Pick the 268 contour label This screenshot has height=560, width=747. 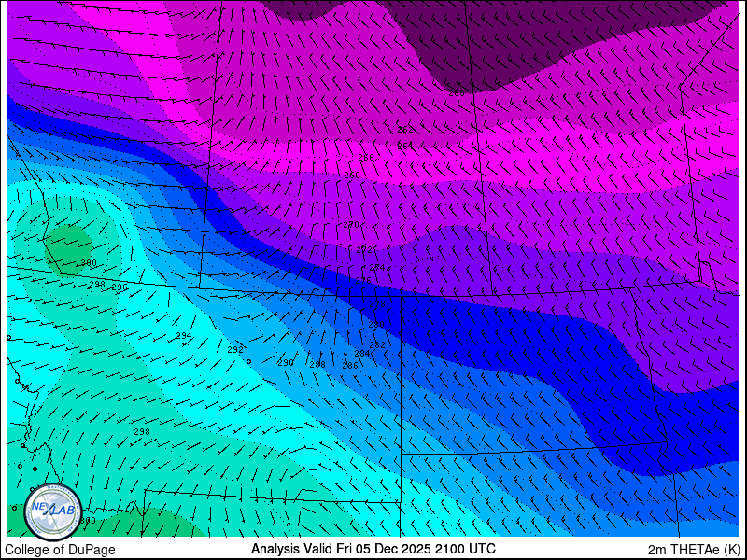coord(352,175)
